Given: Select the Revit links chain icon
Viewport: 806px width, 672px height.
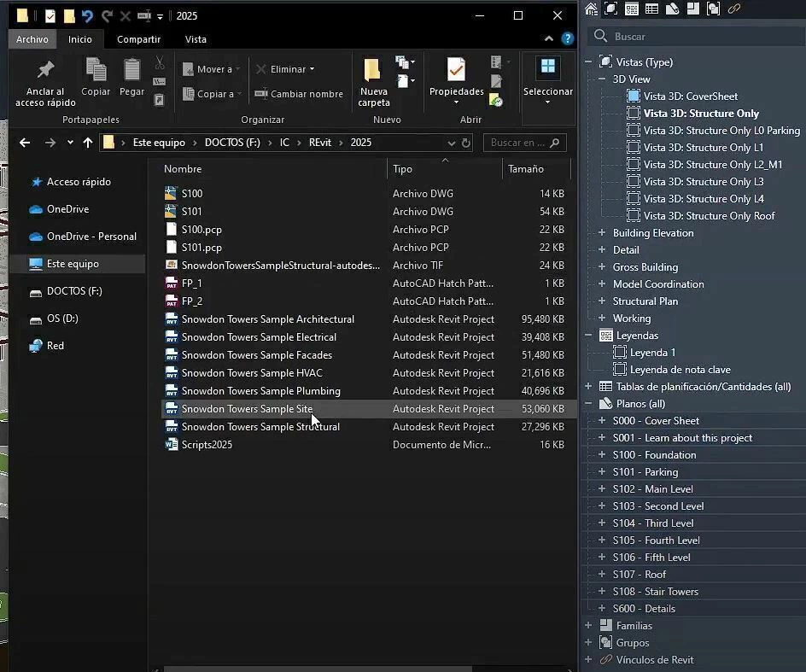Looking at the screenshot, I should tap(734, 9).
